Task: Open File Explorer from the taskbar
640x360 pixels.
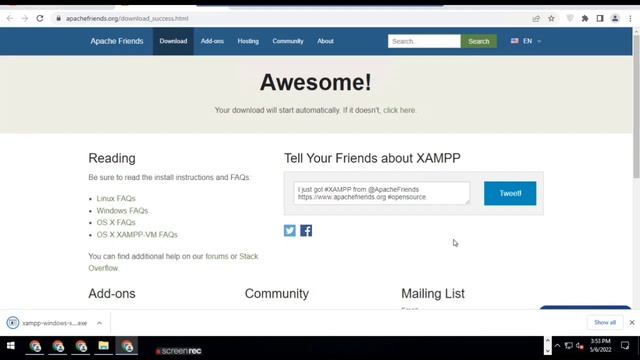Action: click(104, 346)
